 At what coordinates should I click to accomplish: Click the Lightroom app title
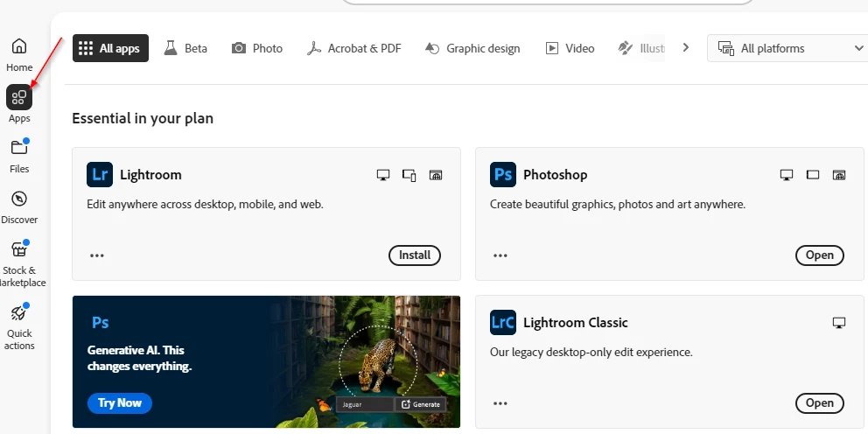pyautogui.click(x=150, y=175)
